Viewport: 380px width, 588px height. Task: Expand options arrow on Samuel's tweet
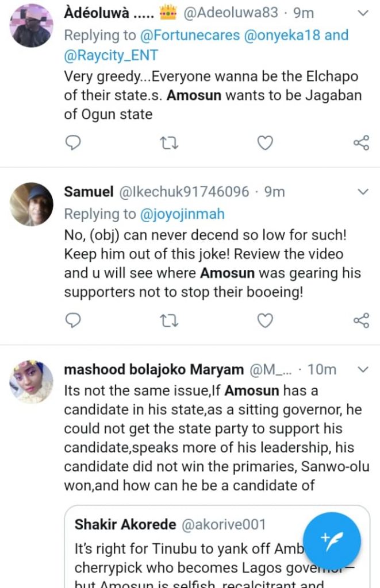coord(363,191)
